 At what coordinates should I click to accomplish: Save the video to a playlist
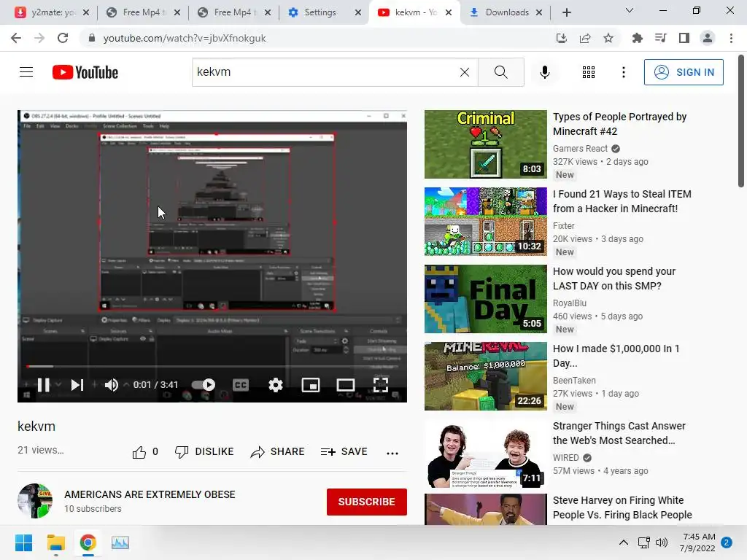344,451
